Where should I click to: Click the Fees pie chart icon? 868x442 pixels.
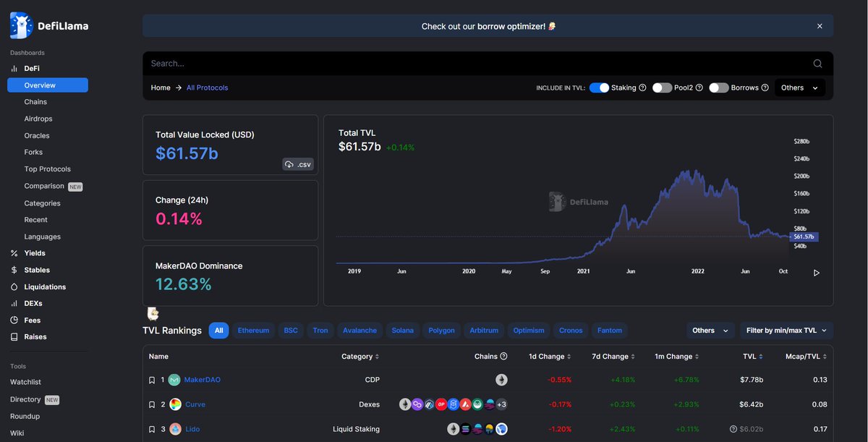click(14, 320)
